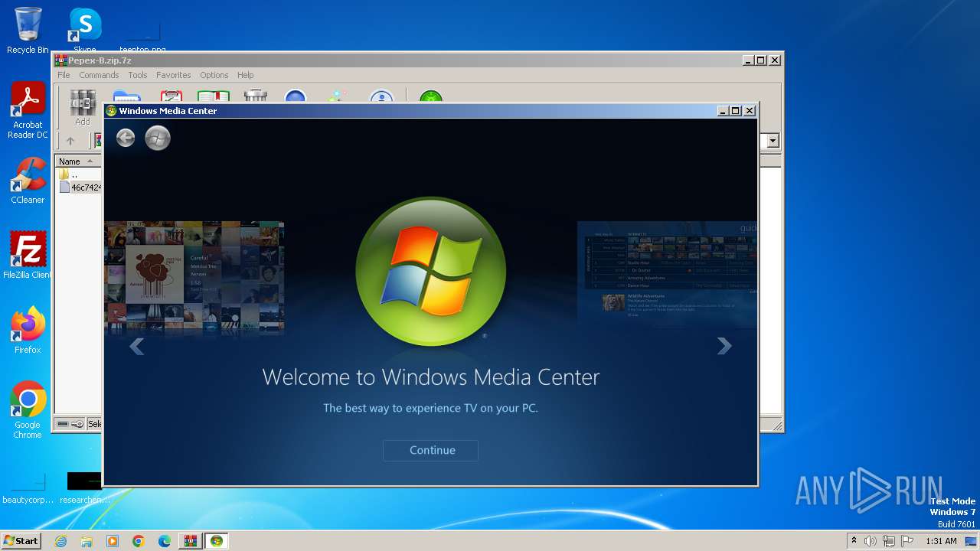Screen dimensions: 980x551
Task: Click WinRAR View book icon
Action: 214,96
